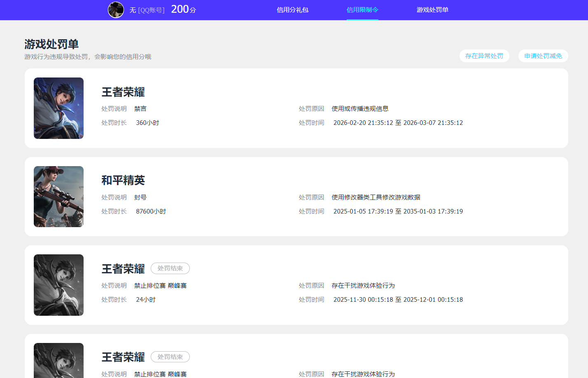Click the 处罚结束 badge on the bottom entry
This screenshot has height=378, width=588.
tap(170, 357)
